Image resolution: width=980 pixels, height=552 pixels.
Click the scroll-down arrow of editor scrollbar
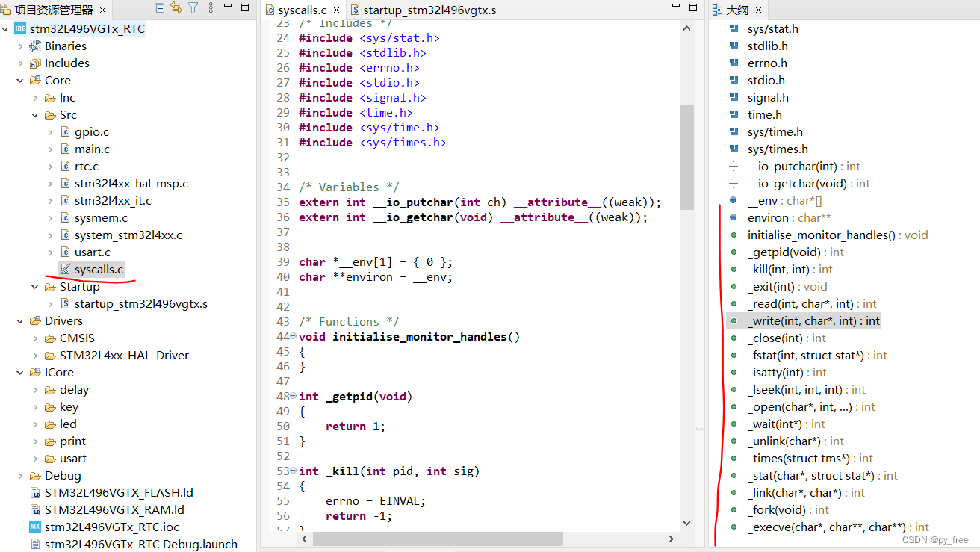(x=686, y=524)
